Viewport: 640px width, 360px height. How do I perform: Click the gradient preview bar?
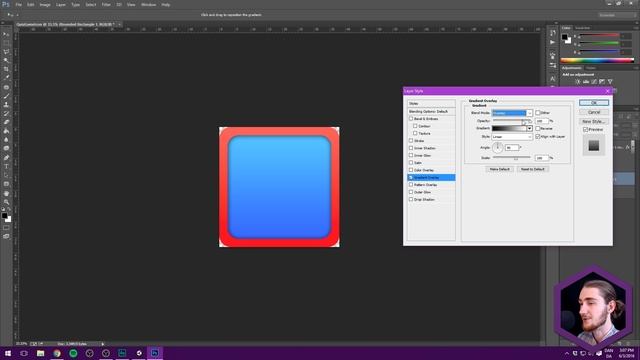point(509,129)
